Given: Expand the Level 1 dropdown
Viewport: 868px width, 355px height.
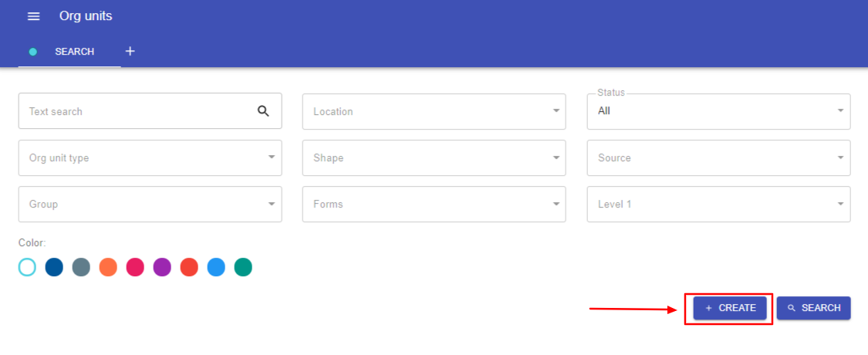Looking at the screenshot, I should (718, 205).
